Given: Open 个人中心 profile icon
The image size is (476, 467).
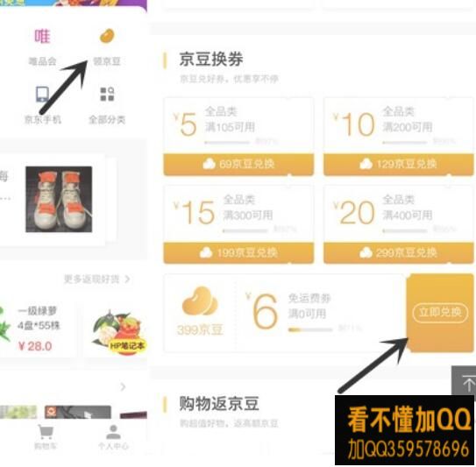Looking at the screenshot, I should click(113, 432).
